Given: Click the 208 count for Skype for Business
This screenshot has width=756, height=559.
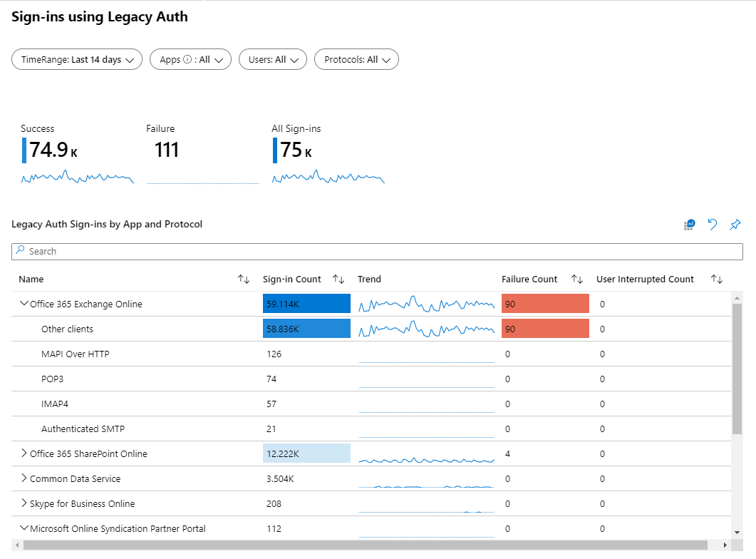Looking at the screenshot, I should (274, 503).
